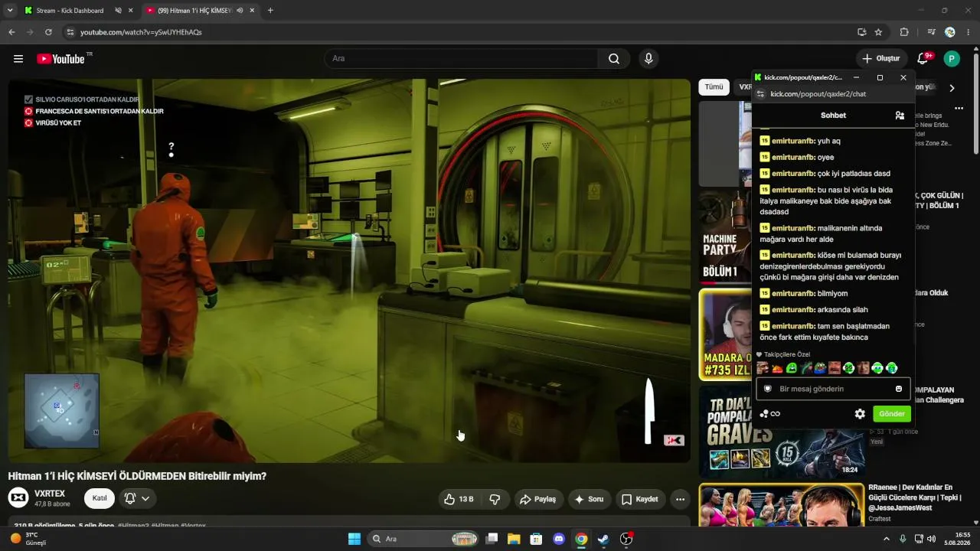Share the video with Paylaş
The image size is (980, 551).
click(x=537, y=499)
